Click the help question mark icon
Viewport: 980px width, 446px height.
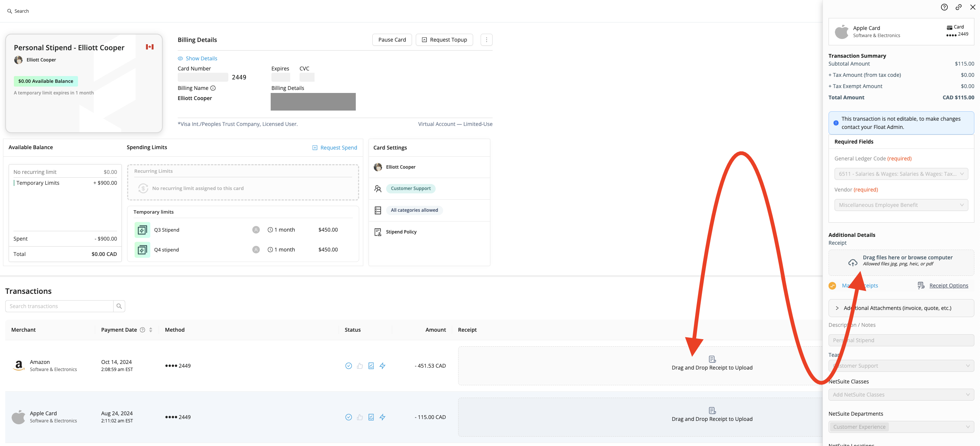tap(944, 7)
